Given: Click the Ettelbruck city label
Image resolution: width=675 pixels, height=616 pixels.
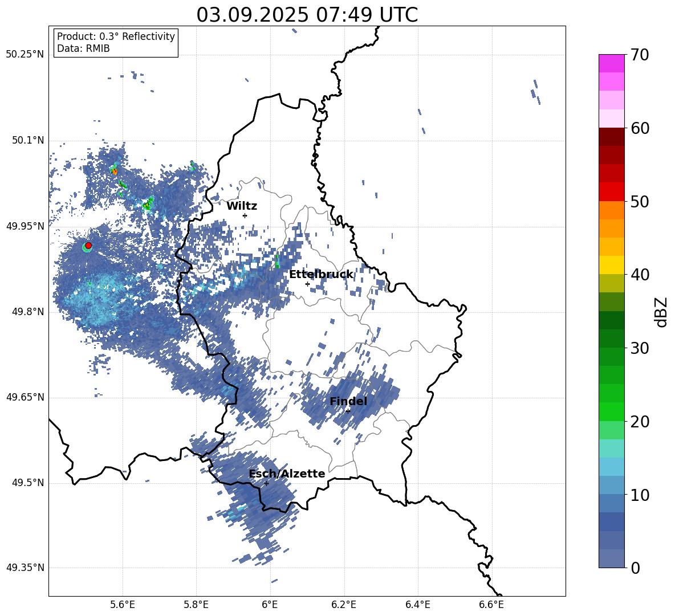Looking at the screenshot, I should point(321,275).
